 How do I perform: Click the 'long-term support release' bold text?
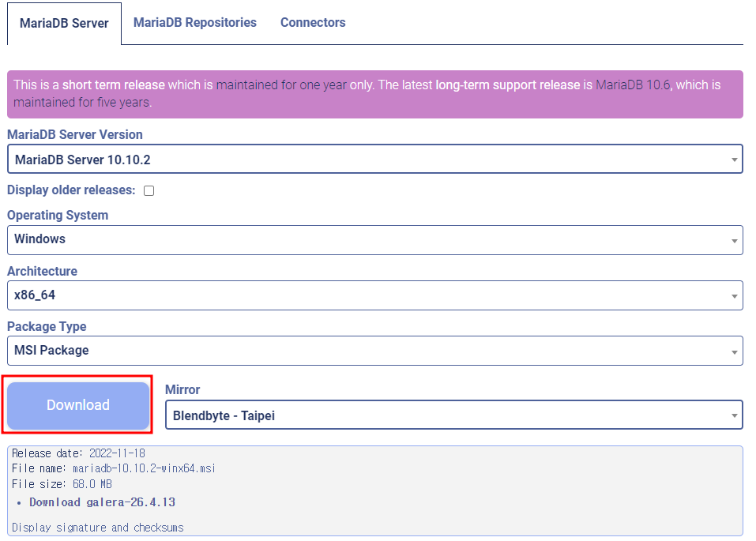pos(508,85)
